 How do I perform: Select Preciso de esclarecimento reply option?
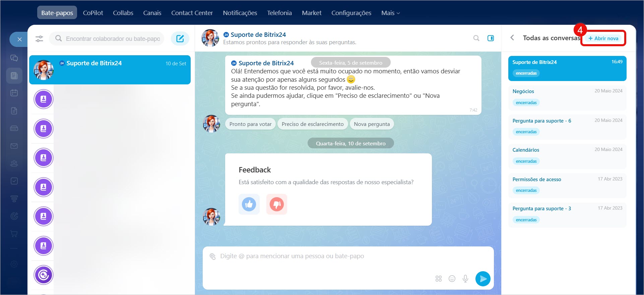coord(312,124)
